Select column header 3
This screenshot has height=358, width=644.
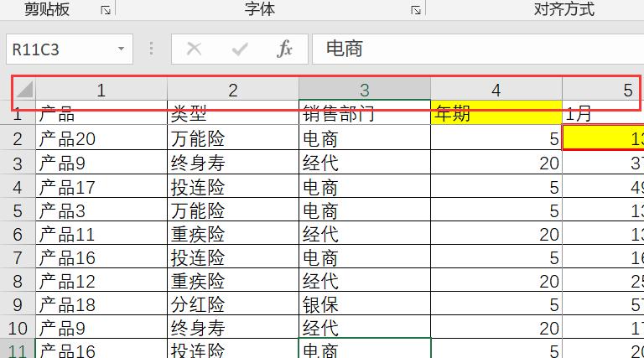coord(365,90)
